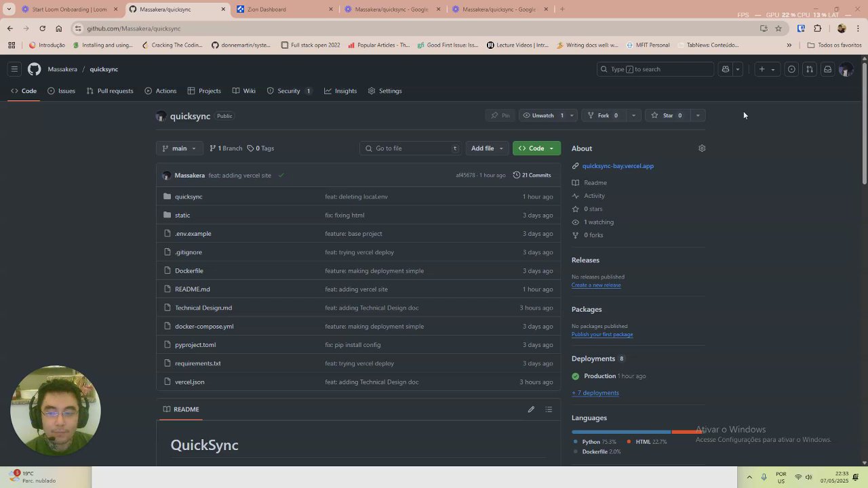Open the pull requests icon in header
This screenshot has height=488, width=868.
[x=809, y=69]
